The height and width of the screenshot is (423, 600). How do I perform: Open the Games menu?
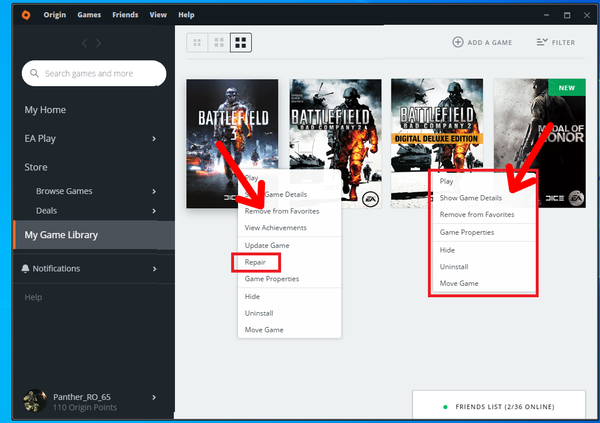pos(89,15)
